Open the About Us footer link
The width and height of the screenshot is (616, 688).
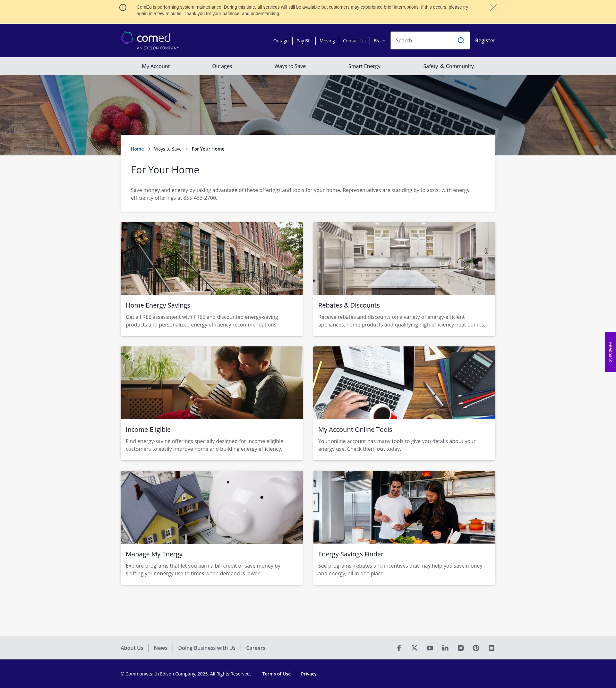[132, 648]
